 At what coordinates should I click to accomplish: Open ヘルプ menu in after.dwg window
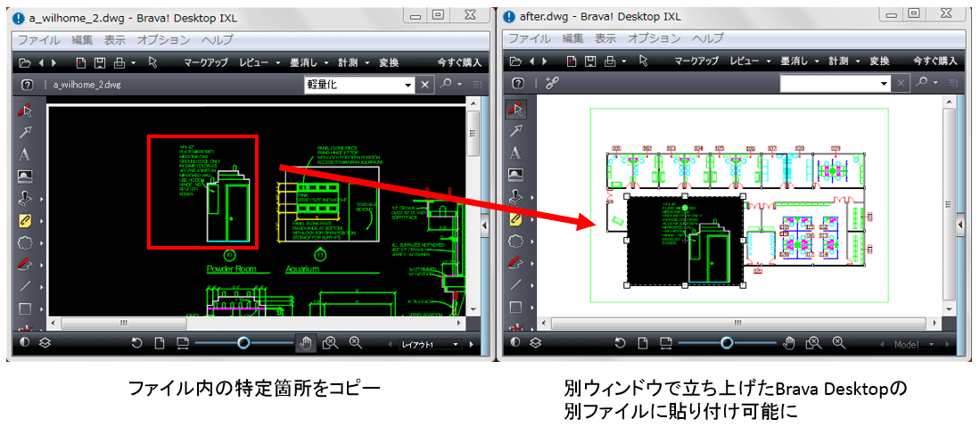click(707, 38)
